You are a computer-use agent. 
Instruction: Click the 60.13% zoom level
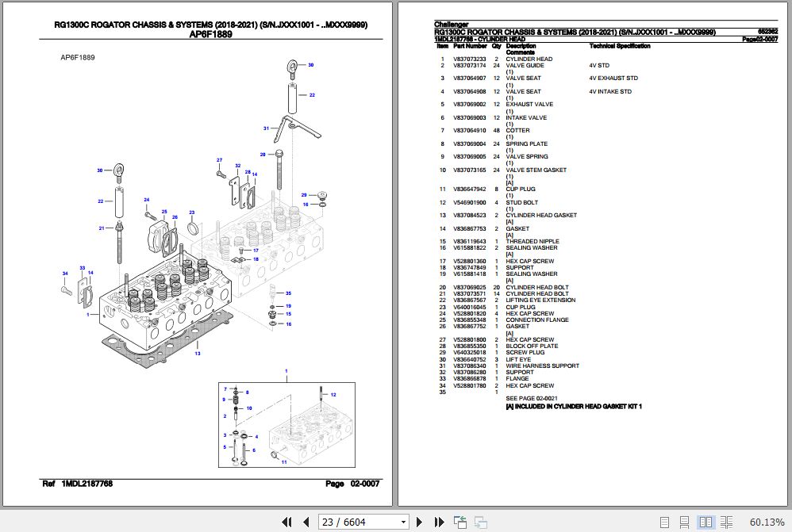(x=767, y=522)
